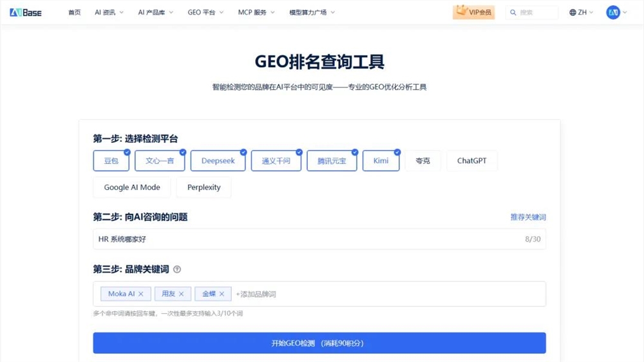This screenshot has height=362, width=644.
Task: Deselect the Kimi platform
Action: (x=381, y=160)
